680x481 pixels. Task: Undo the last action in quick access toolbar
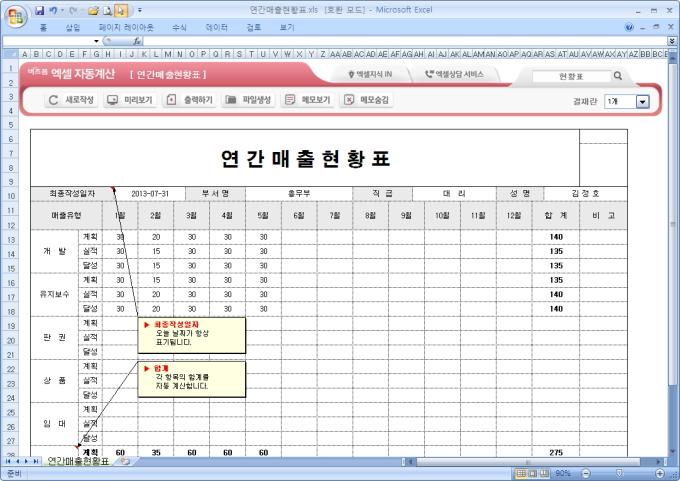(53, 10)
